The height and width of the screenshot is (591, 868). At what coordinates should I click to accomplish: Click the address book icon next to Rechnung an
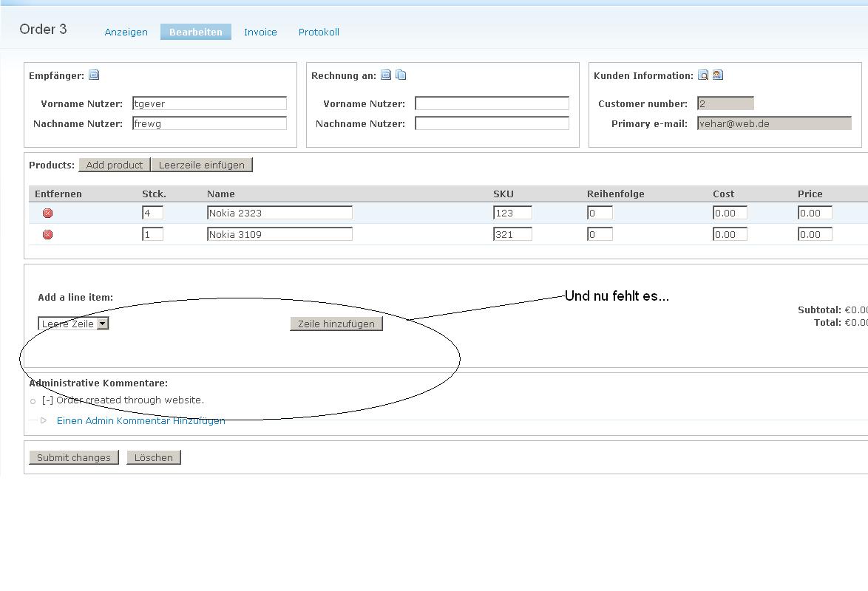pyautogui.click(x=386, y=75)
